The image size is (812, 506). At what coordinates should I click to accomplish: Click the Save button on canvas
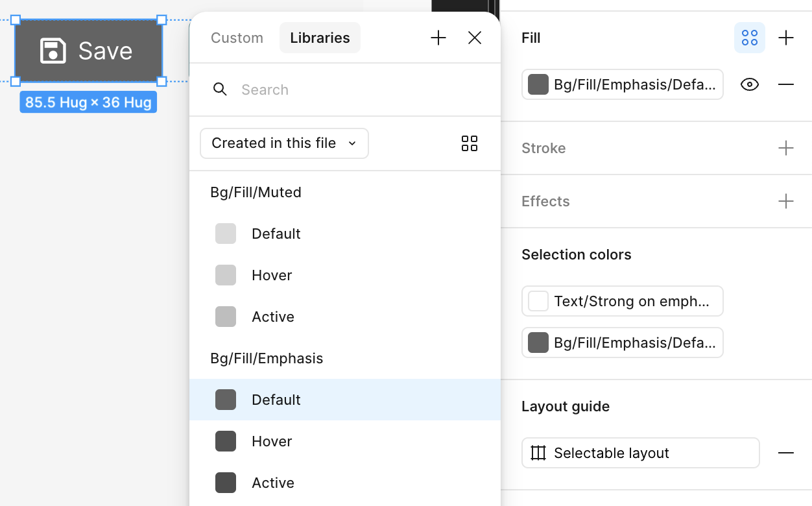(x=88, y=51)
